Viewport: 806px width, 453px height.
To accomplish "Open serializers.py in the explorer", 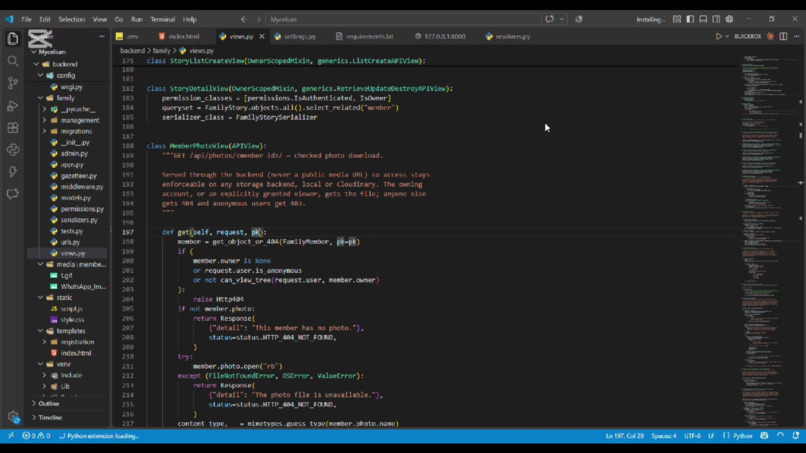I will [79, 220].
